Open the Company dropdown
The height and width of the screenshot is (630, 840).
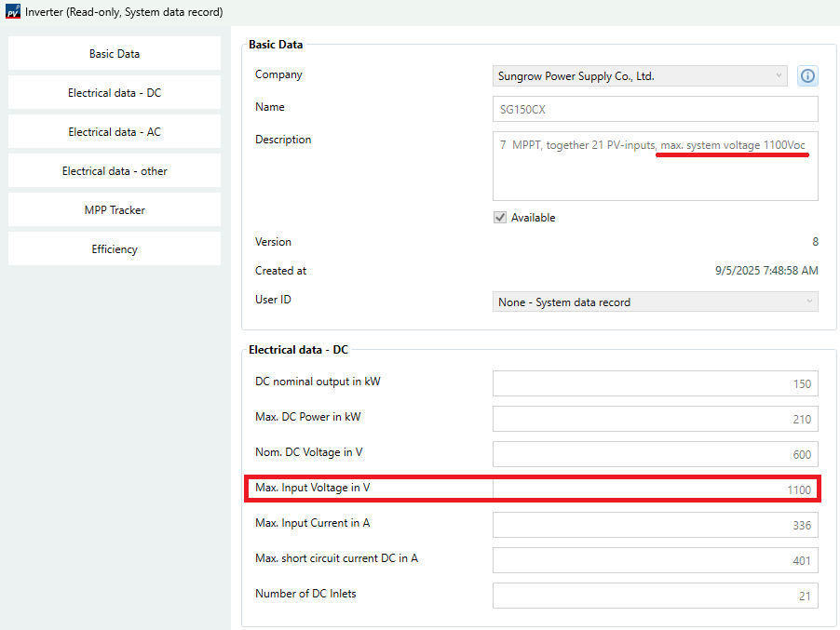click(x=640, y=76)
